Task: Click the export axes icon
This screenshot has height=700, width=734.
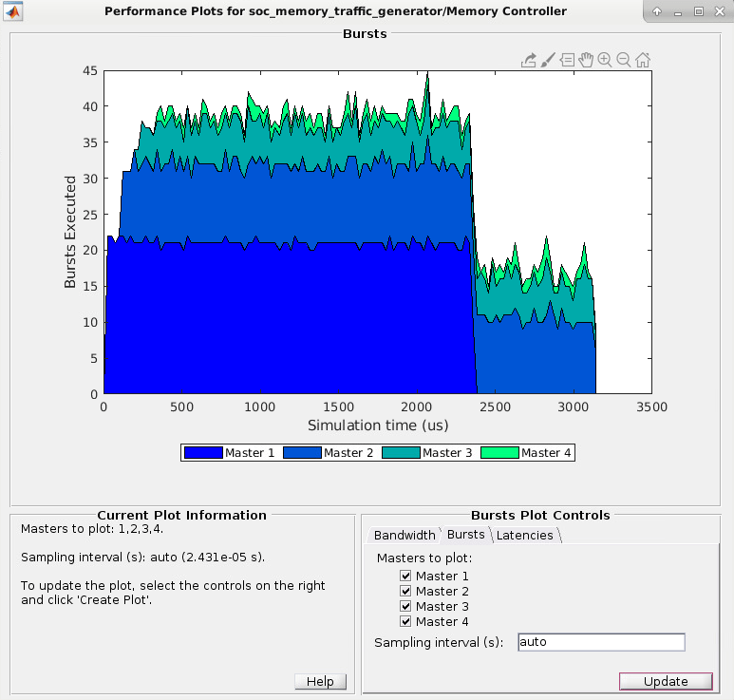Action: (x=529, y=60)
